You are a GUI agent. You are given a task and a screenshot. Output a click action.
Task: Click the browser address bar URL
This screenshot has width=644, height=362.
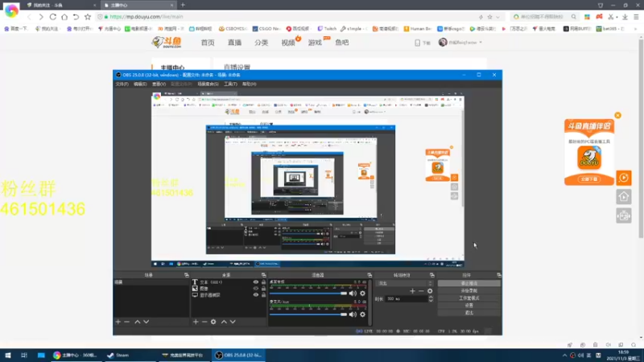[x=147, y=17]
